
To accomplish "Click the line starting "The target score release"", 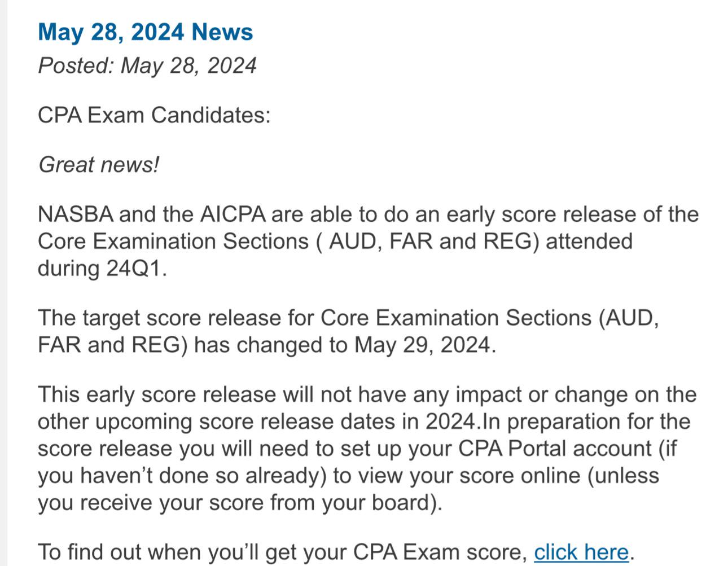I will click(348, 318).
